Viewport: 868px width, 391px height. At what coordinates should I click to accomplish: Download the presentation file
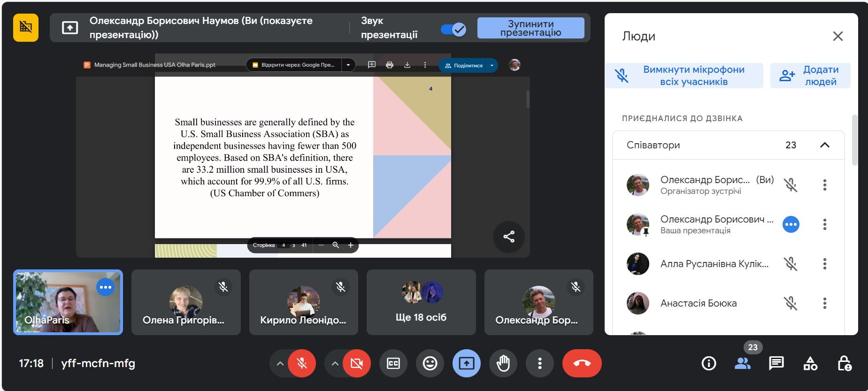tap(407, 65)
